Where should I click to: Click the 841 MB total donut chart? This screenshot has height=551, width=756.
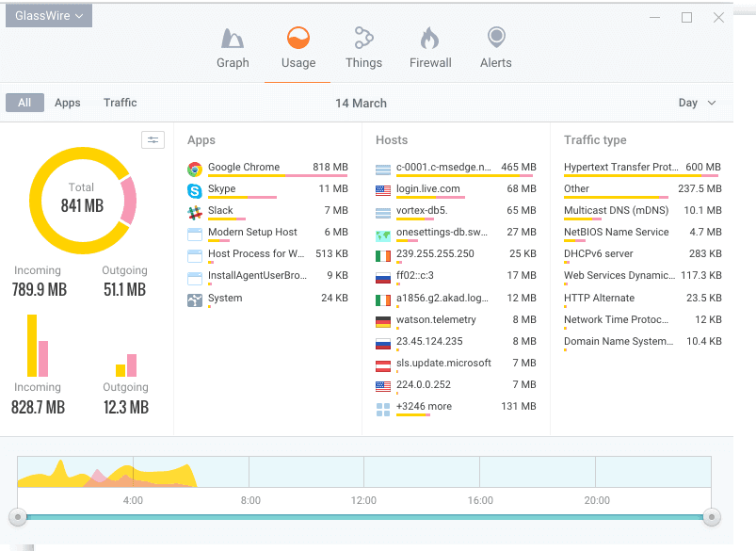[x=83, y=201]
